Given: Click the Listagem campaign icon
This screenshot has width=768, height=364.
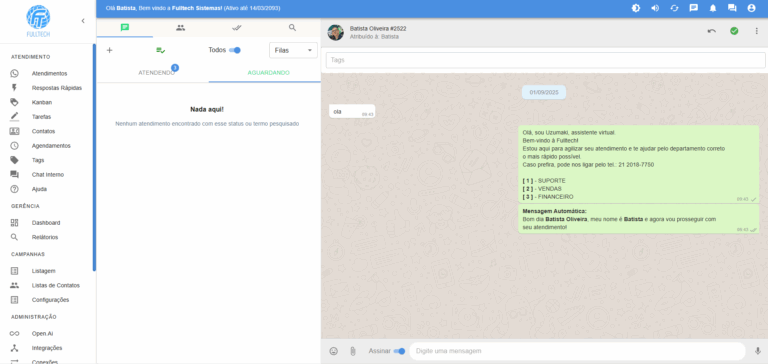Looking at the screenshot, I should [x=14, y=271].
